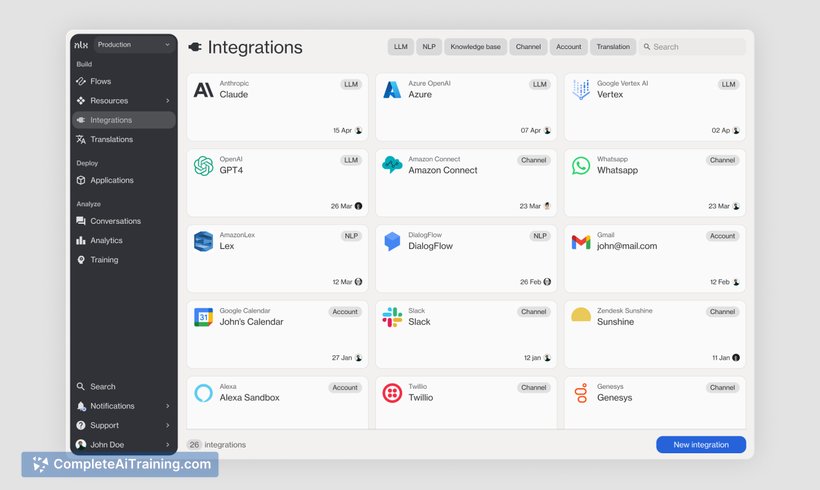The image size is (820, 490).
Task: Click the LLM tag on Claude card
Action: (x=351, y=84)
